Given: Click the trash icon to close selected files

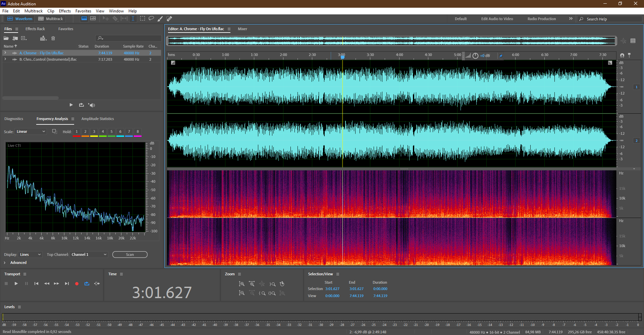Looking at the screenshot, I should 53,38.
